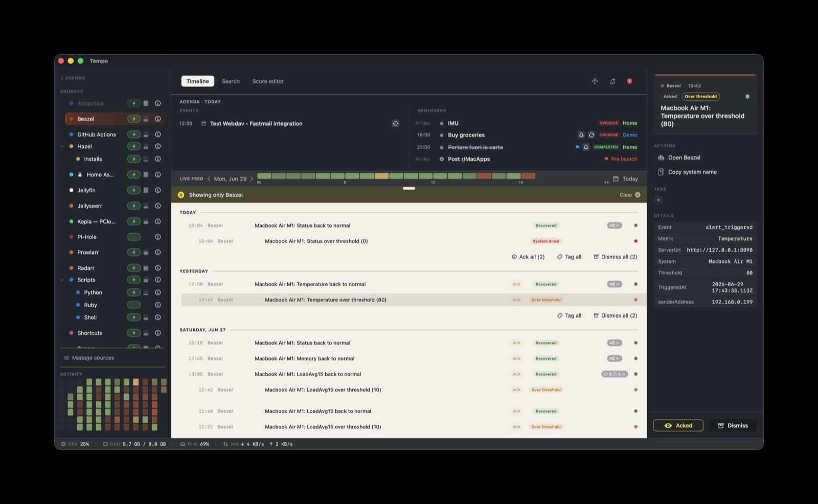Switch to the Search tab

(x=231, y=81)
